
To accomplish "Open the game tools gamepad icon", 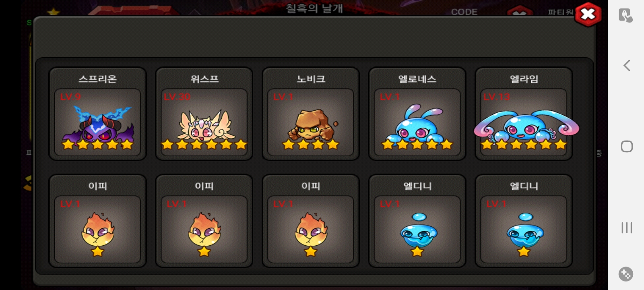I will point(626,274).
